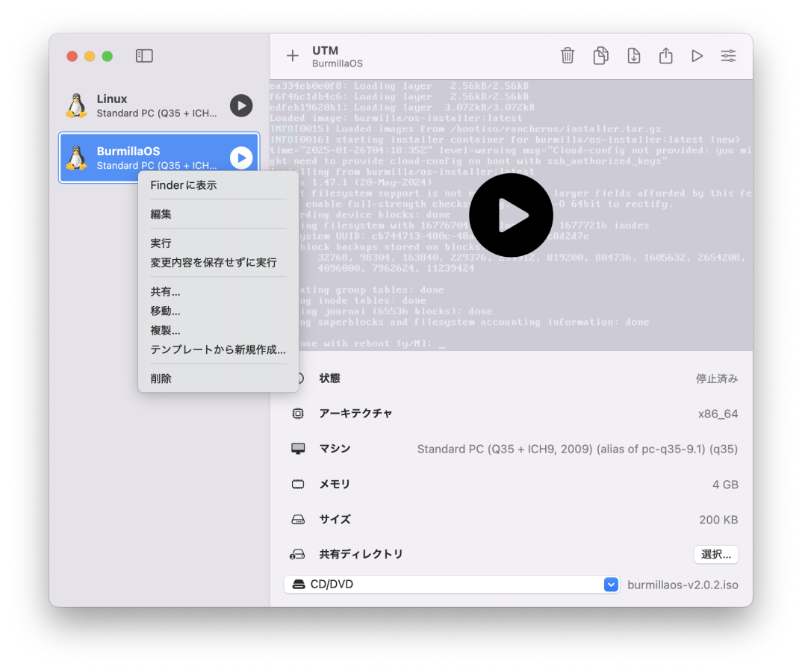Select 複製... in the context menu

tap(166, 330)
